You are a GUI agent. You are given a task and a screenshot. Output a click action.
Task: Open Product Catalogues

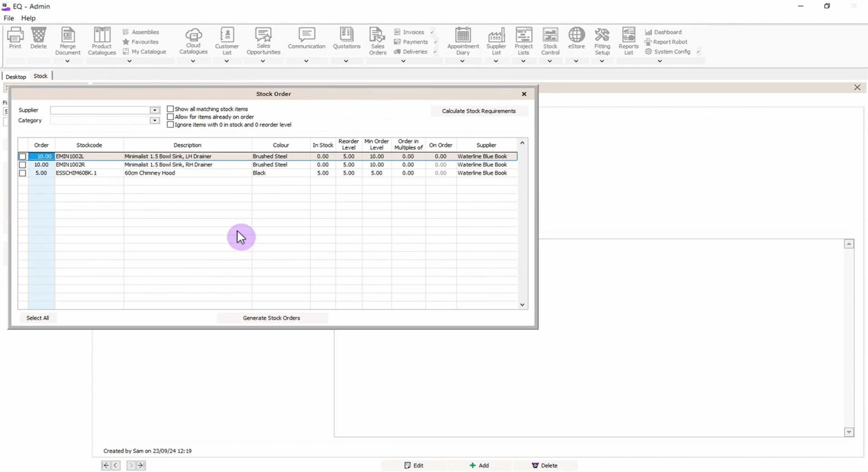coord(101,41)
